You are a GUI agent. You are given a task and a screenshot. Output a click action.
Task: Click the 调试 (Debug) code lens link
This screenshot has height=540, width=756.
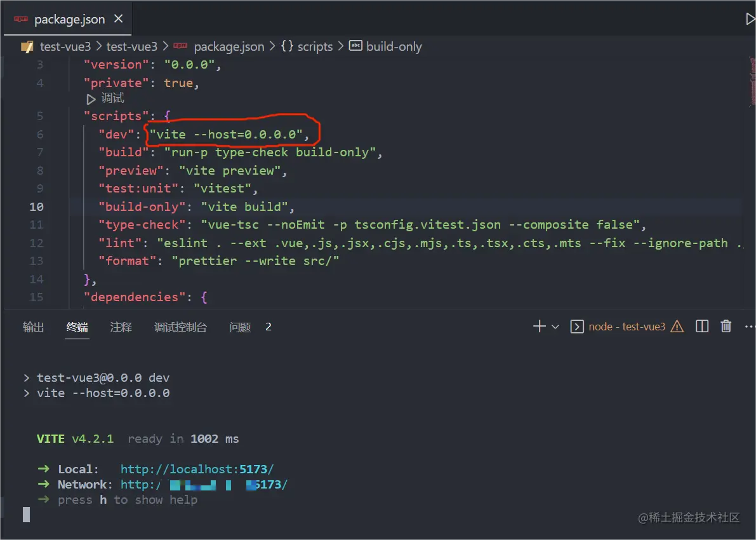[113, 98]
